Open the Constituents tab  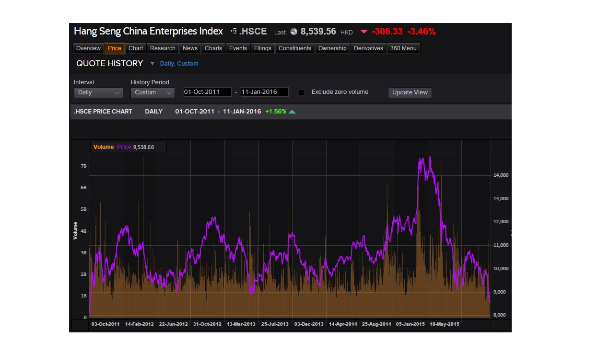click(295, 48)
